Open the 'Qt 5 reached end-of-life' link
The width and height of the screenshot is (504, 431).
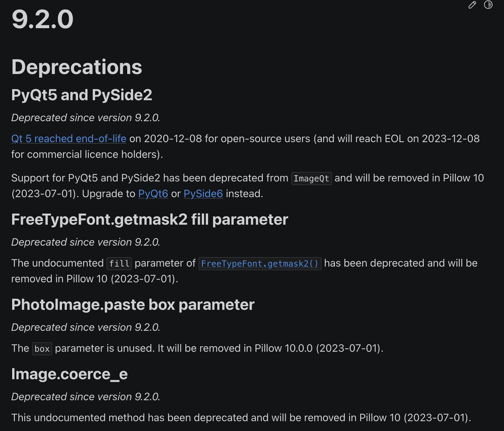pyautogui.click(x=69, y=138)
